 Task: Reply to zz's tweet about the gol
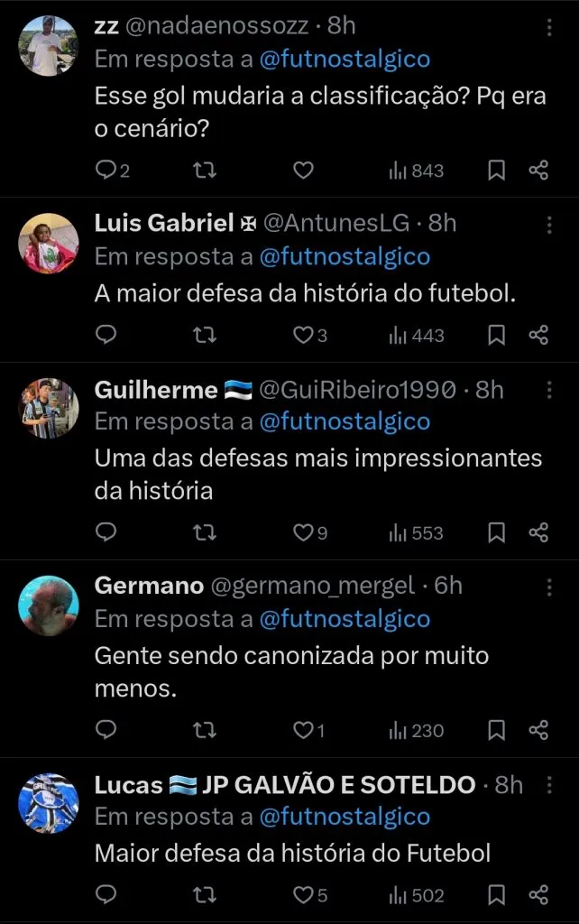[106, 170]
